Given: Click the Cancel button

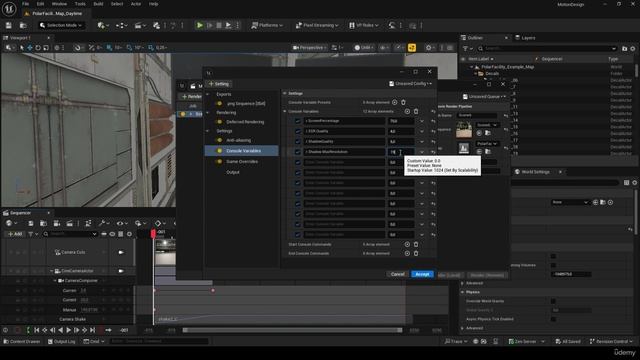Looking at the screenshot, I should pos(398,274).
